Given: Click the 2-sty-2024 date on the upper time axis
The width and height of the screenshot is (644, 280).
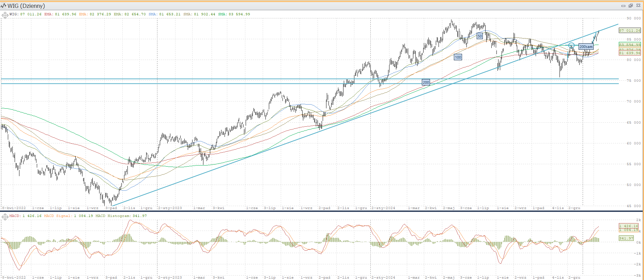Looking at the screenshot, I should point(383,208).
